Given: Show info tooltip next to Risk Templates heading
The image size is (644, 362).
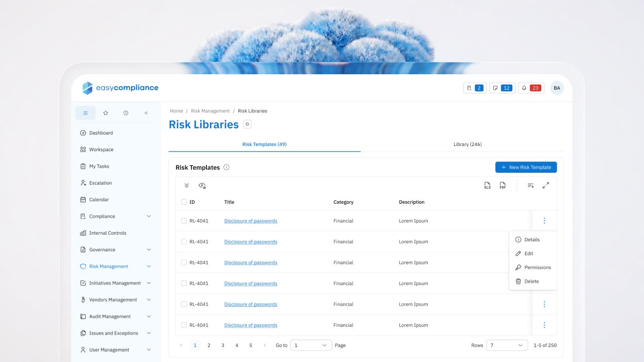Looking at the screenshot, I should click(226, 168).
